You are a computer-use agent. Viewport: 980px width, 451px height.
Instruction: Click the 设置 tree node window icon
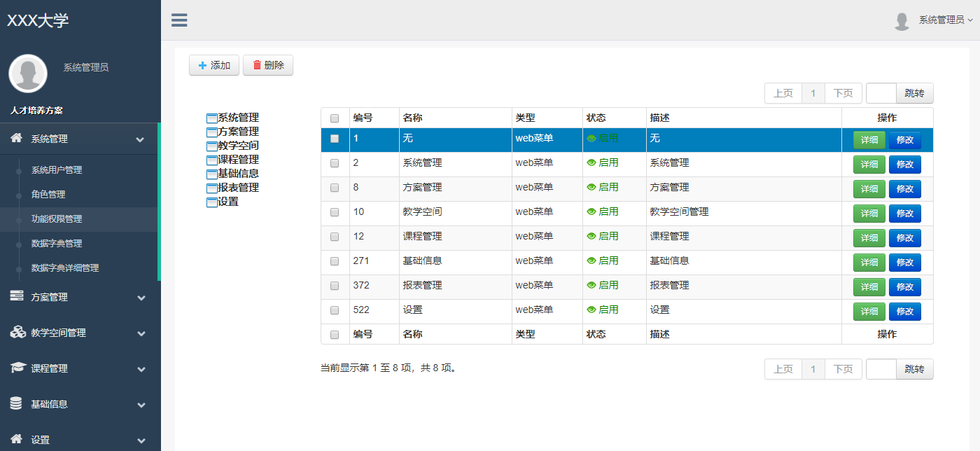coord(212,202)
